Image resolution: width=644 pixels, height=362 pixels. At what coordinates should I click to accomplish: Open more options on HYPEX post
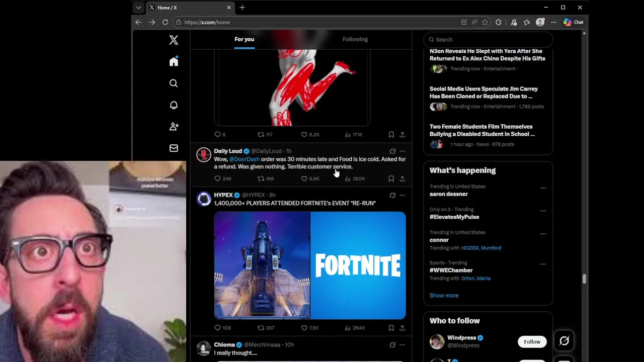(402, 195)
